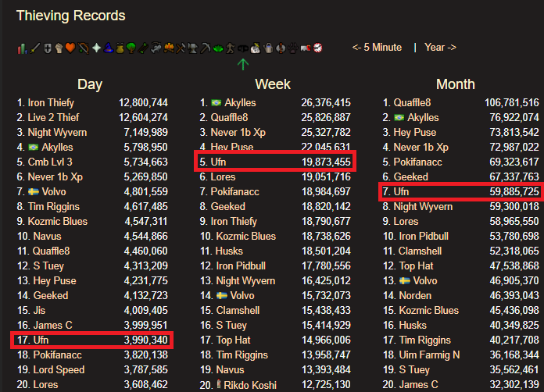The image size is (544, 392).
Task: Open Quaffle8 in Week list
Action: click(x=229, y=117)
